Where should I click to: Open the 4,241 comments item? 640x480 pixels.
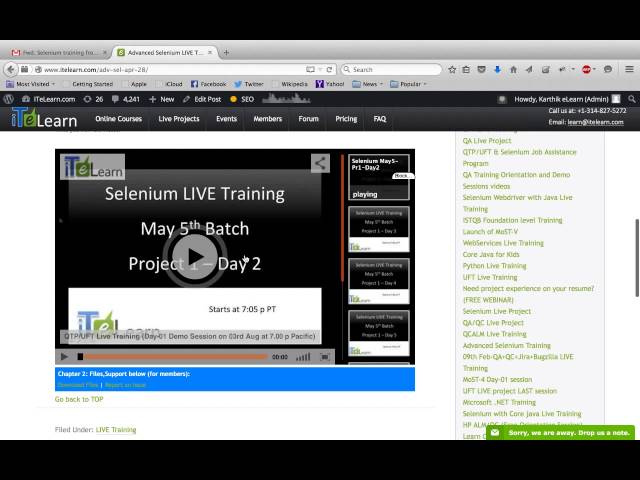(126, 99)
